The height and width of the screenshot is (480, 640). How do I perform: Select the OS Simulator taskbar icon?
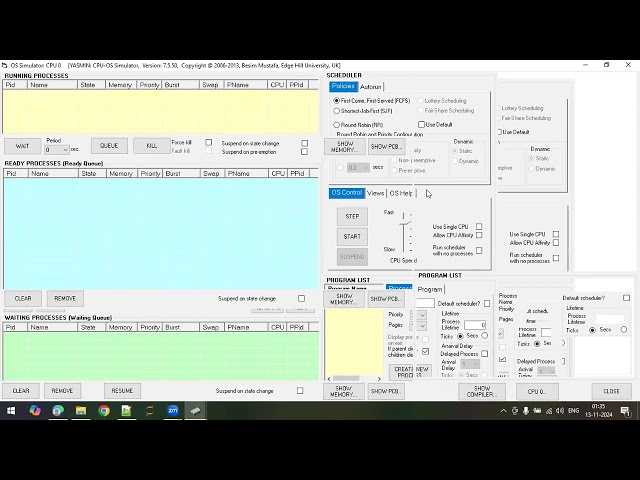click(x=196, y=411)
